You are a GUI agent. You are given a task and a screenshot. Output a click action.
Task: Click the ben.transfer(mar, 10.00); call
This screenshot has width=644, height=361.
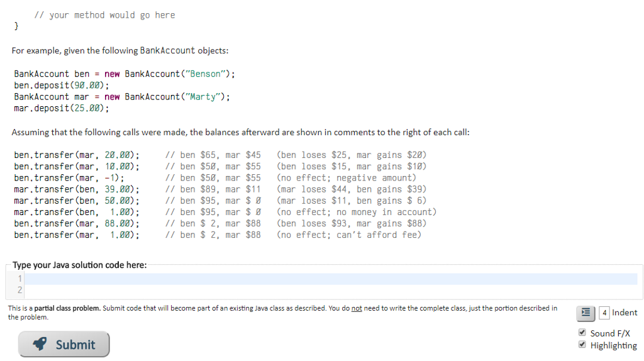point(77,166)
